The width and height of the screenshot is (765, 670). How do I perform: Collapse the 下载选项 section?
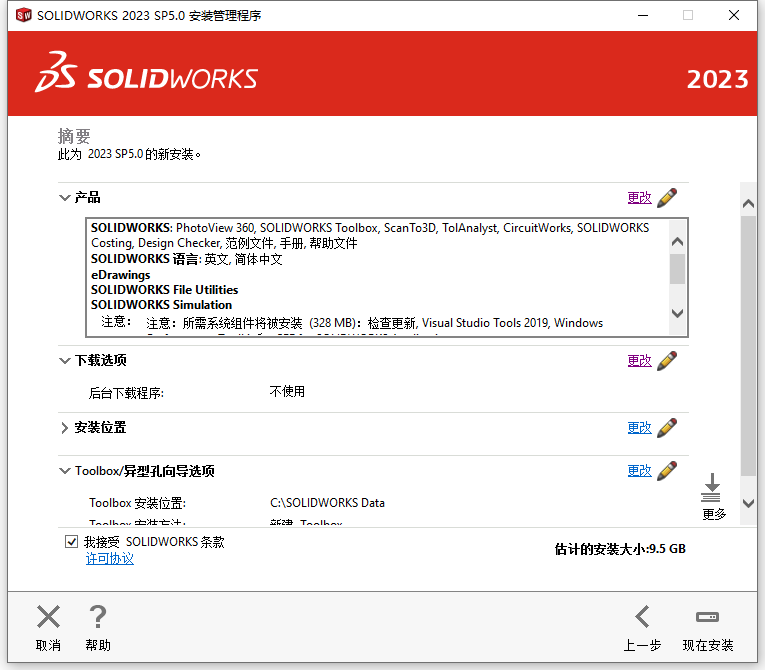point(64,361)
